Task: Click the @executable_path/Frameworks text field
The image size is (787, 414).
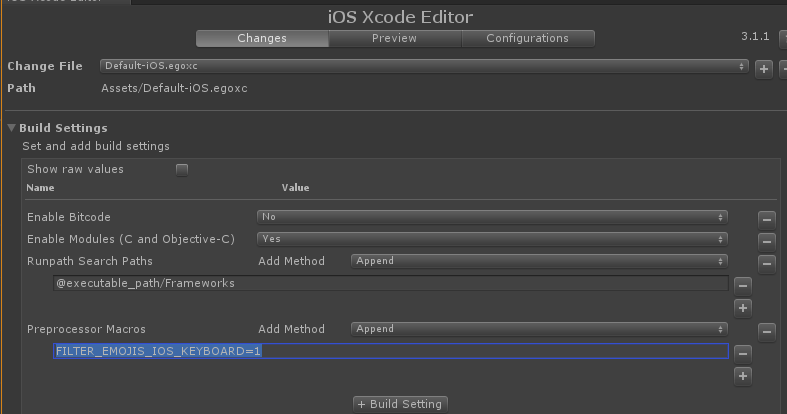Action: tap(390, 284)
